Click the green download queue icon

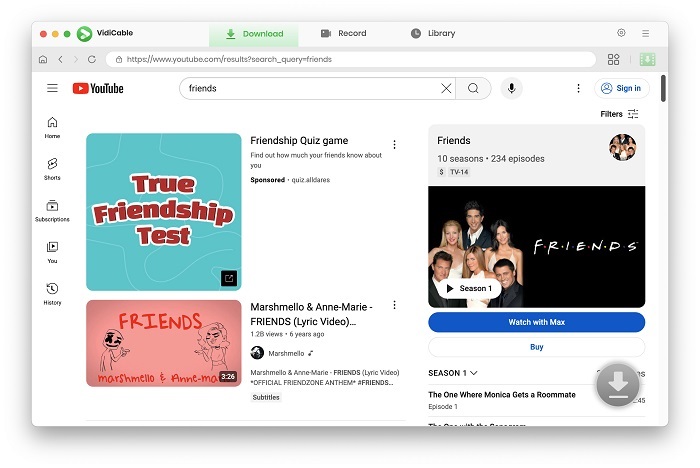pos(647,59)
